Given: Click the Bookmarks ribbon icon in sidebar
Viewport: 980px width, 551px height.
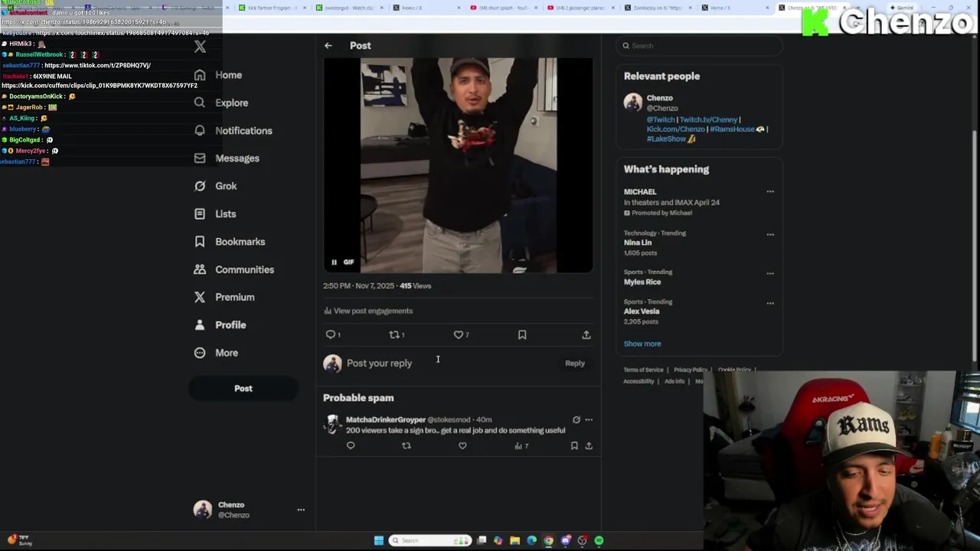Looking at the screenshot, I should pos(200,242).
